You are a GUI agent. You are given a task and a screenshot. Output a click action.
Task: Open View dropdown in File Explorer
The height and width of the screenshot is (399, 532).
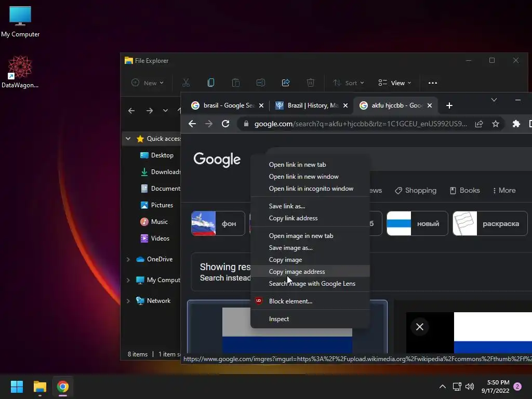tap(395, 83)
